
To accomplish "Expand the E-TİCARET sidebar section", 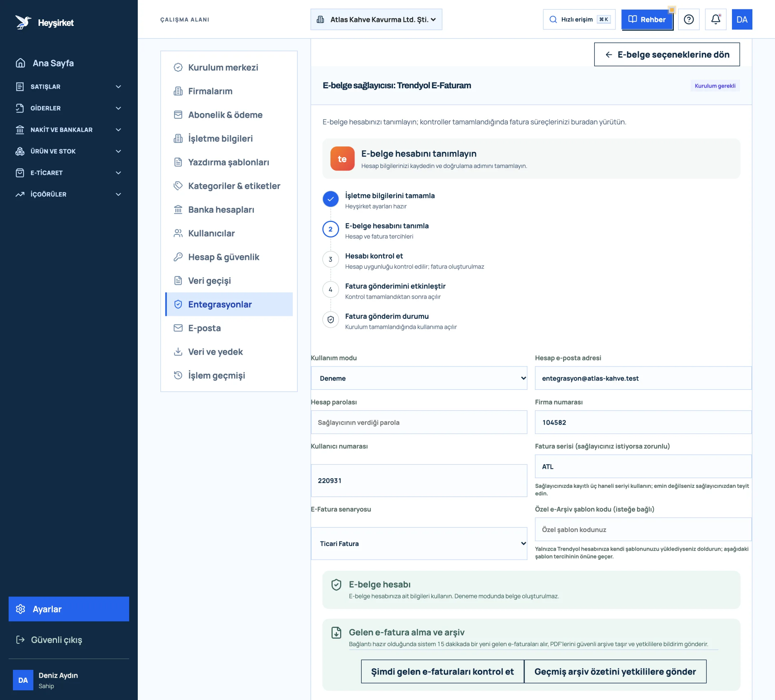I will [69, 173].
